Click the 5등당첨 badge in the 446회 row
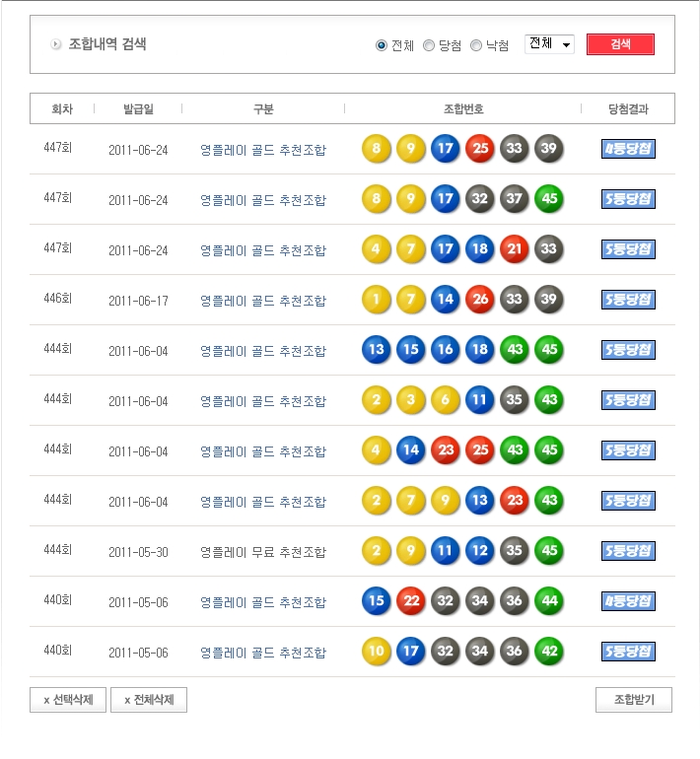700x759 pixels. click(628, 300)
